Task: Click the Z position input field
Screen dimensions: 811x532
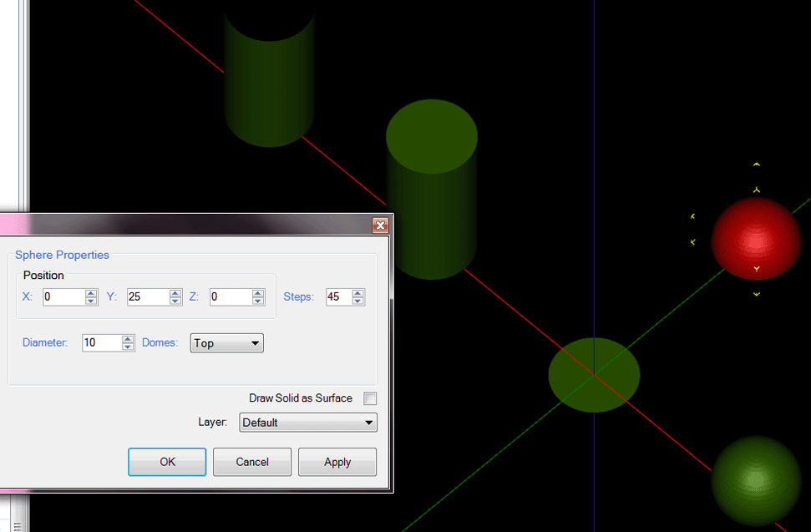Action: pos(231,296)
